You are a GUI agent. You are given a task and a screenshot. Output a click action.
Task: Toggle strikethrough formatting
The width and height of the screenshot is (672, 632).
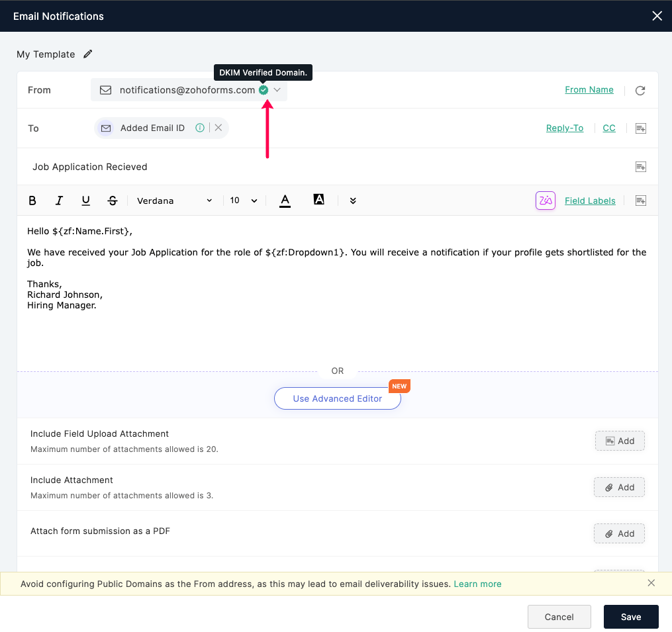pos(113,201)
